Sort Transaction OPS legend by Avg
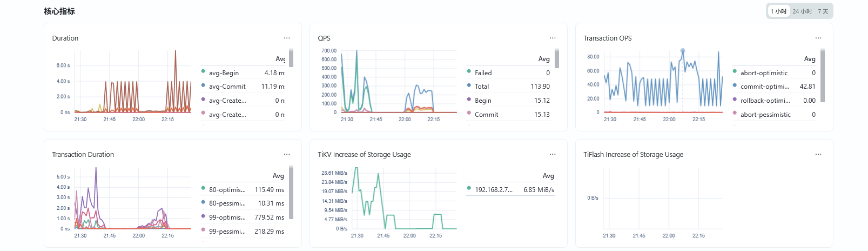 [810, 59]
